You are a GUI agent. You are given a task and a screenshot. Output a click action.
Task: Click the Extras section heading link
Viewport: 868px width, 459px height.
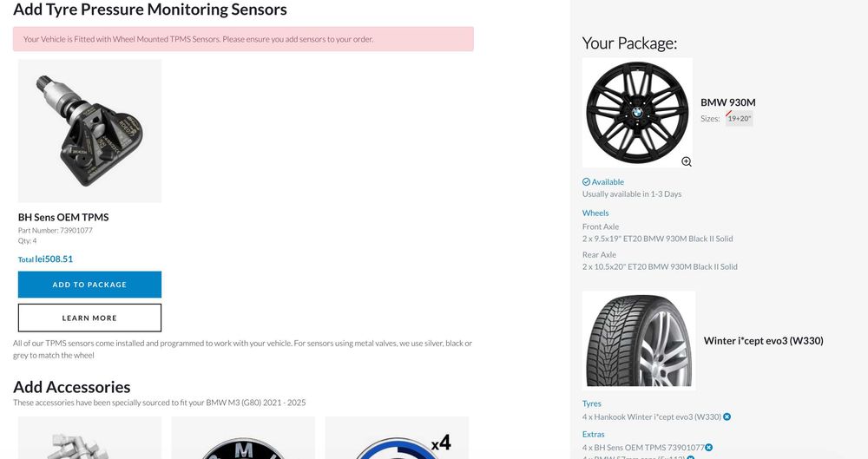(x=594, y=434)
